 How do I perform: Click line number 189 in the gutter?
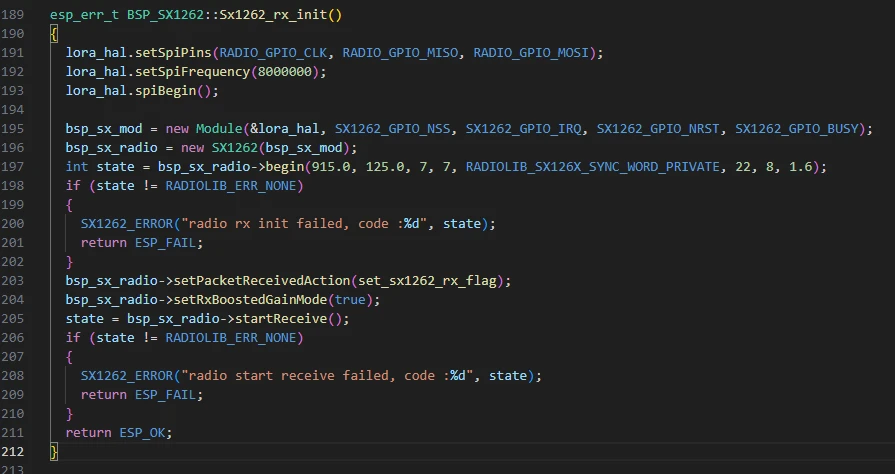[17, 16]
